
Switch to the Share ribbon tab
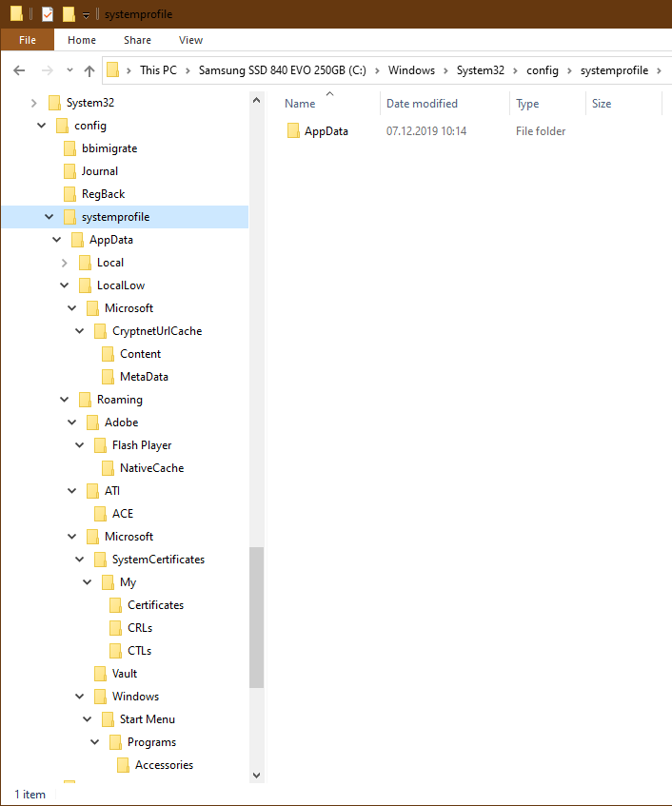[137, 40]
